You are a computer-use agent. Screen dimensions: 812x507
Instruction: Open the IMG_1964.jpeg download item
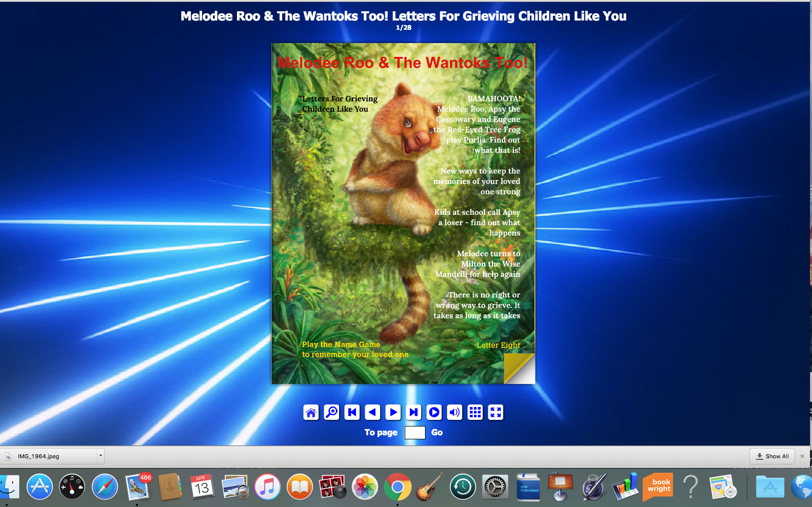tap(49, 456)
